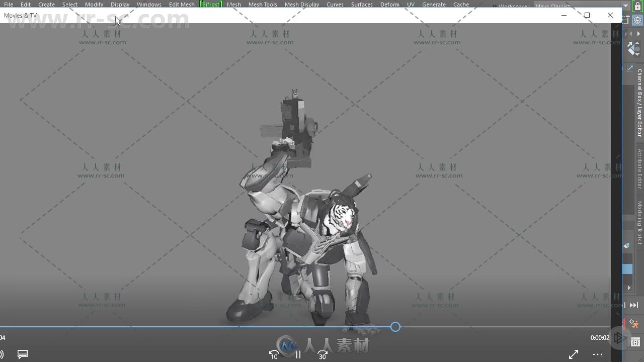
Task: Maximize the Movies & TV window
Action: [587, 15]
